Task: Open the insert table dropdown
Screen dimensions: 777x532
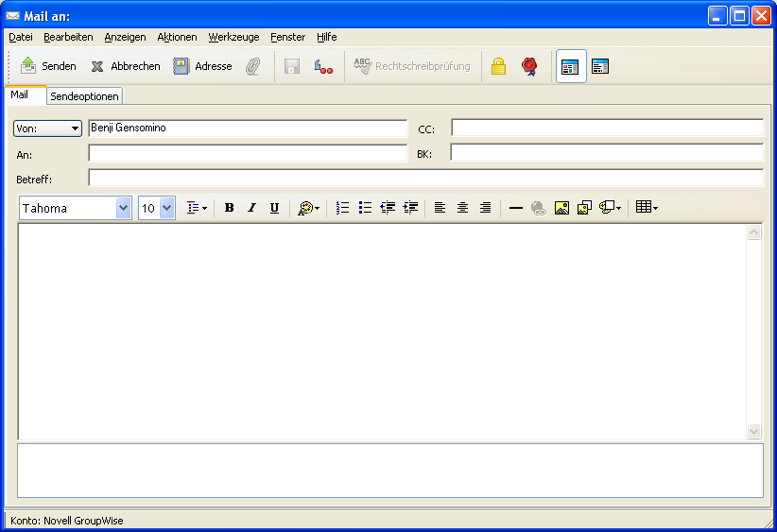Action: coord(647,208)
